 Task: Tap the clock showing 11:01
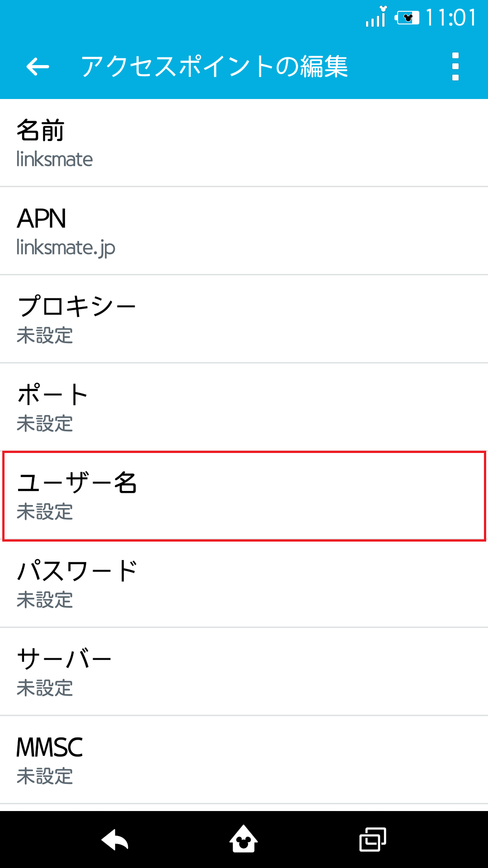(x=450, y=17)
